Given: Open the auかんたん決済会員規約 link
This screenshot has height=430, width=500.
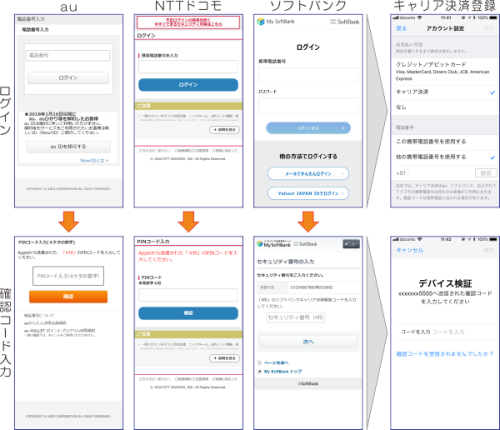Looking at the screenshot, I should click(45, 323).
